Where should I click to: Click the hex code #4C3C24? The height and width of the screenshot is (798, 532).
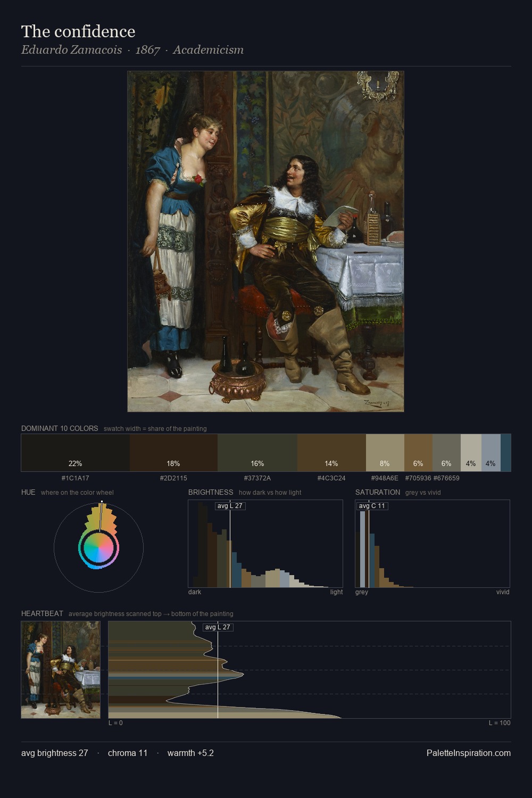coord(331,478)
